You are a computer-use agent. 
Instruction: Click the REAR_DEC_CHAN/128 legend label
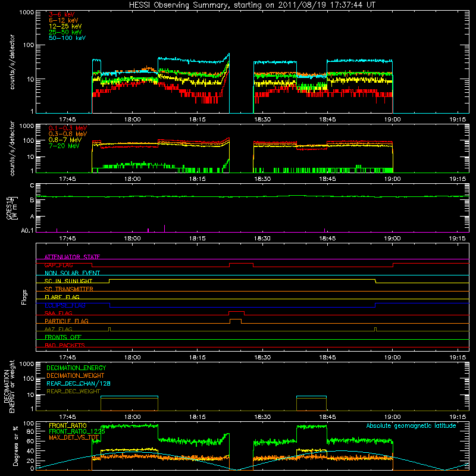coord(79,383)
